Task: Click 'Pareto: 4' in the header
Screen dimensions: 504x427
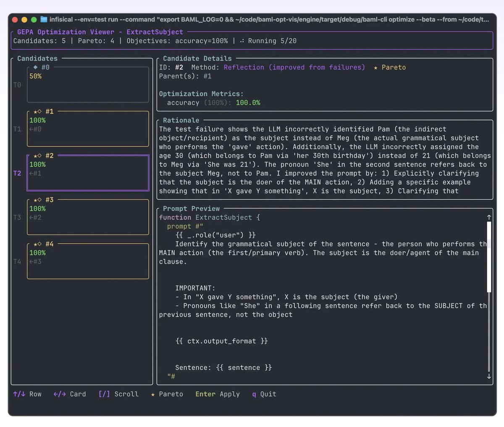Action: (x=96, y=41)
